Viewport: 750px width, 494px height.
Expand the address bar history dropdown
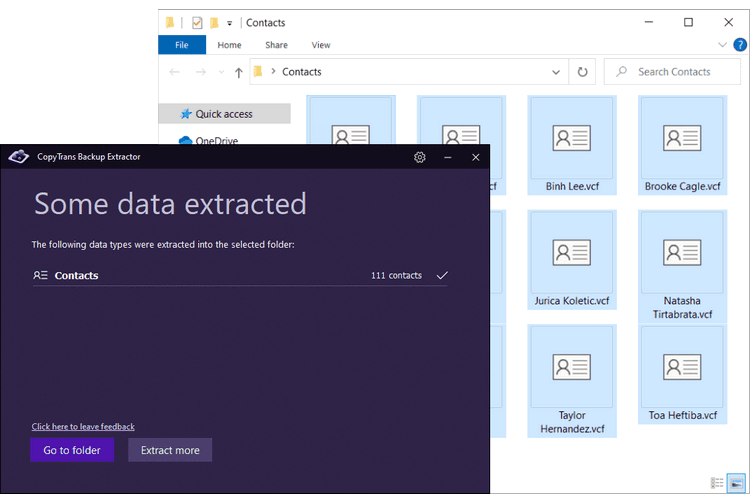coord(556,72)
